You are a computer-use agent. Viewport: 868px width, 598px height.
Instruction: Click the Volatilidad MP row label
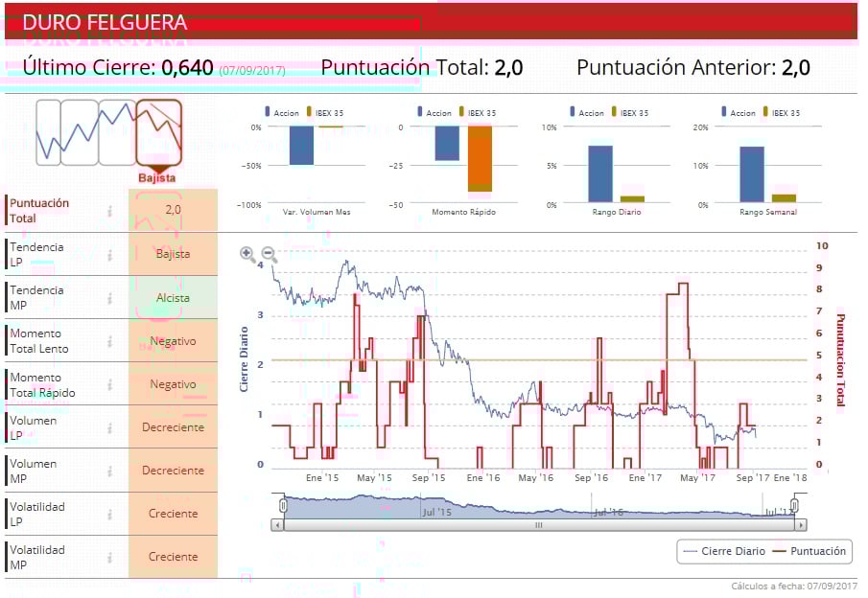click(x=37, y=558)
